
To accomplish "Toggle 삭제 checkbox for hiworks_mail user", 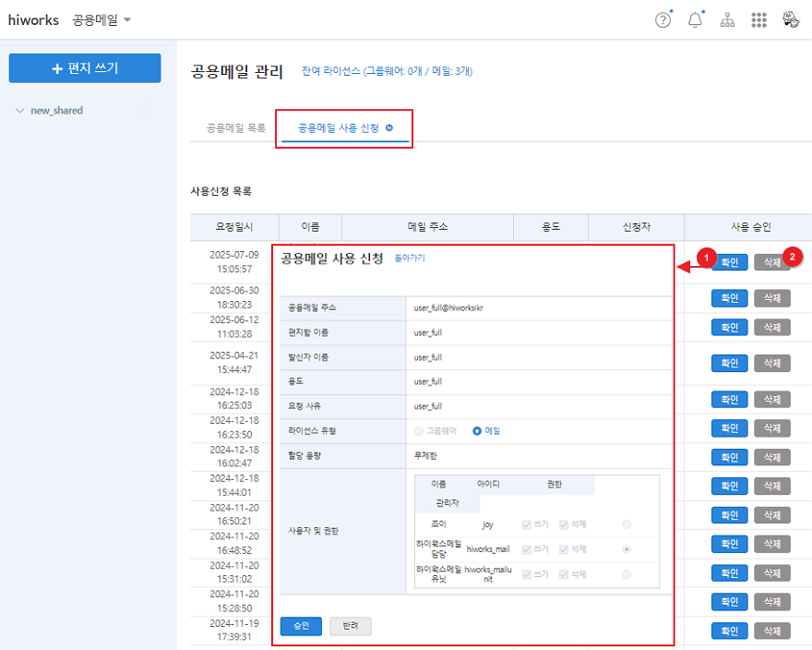I will 563,549.
